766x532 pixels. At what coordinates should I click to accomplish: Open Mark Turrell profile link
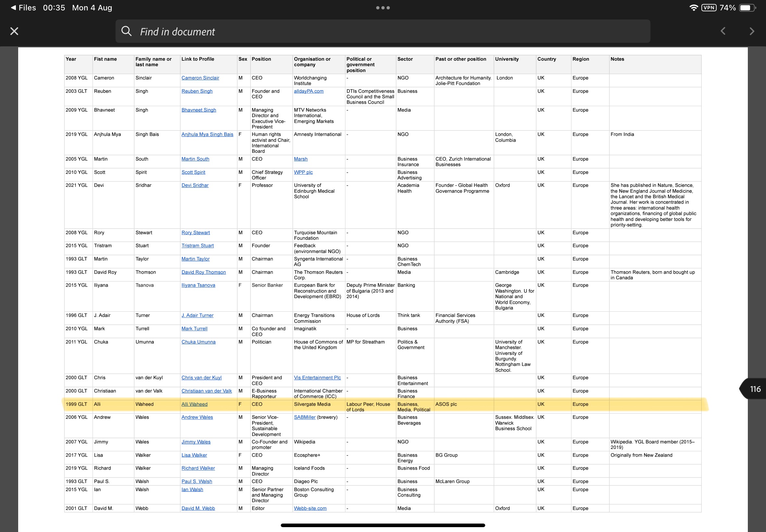click(194, 329)
